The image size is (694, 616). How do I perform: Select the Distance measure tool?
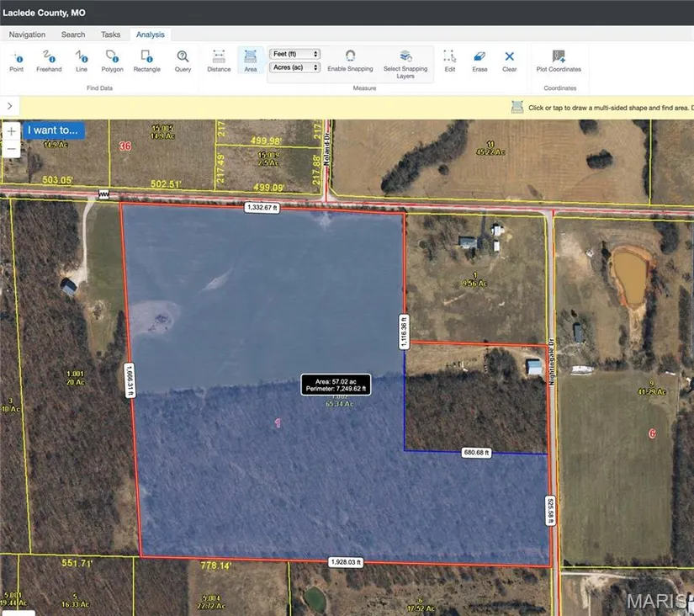coord(219,60)
